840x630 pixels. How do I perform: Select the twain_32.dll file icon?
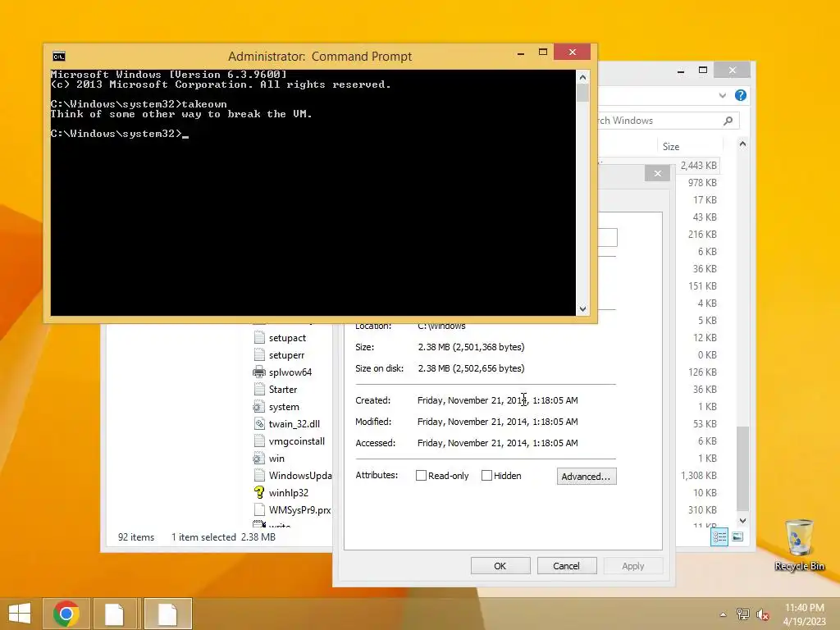click(259, 424)
